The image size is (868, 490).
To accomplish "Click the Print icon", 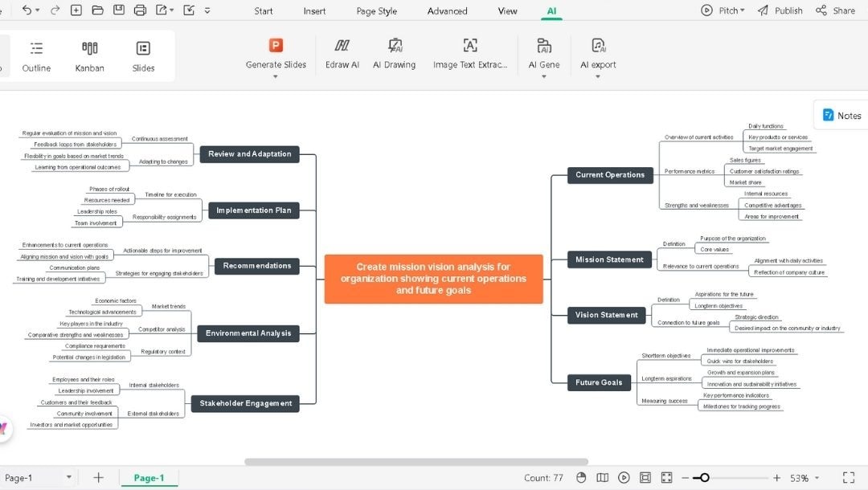I will (x=140, y=10).
